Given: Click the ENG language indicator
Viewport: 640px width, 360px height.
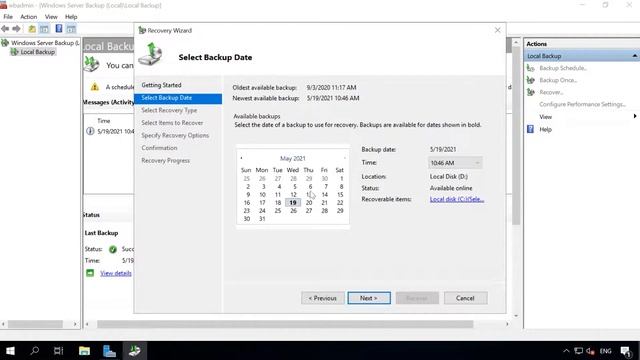Looking at the screenshot, I should click(x=606, y=351).
